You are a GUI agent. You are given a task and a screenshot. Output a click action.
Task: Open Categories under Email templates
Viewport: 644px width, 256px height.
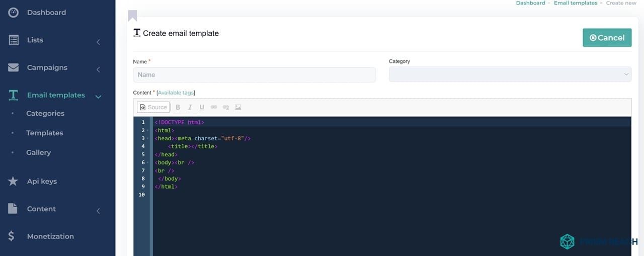[45, 114]
